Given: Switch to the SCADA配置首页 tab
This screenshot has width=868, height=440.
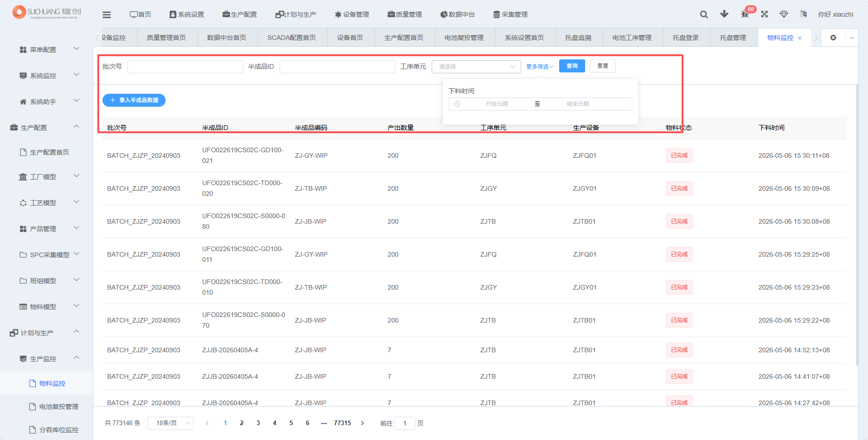Looking at the screenshot, I should pyautogui.click(x=292, y=38).
